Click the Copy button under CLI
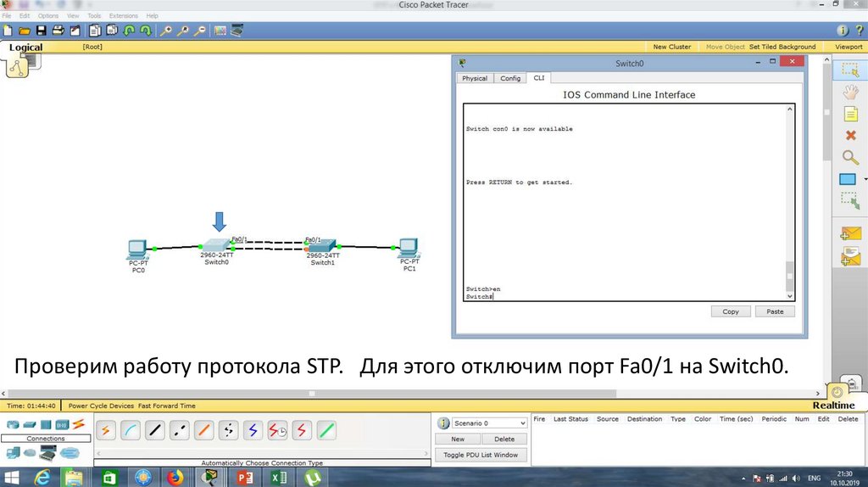Screen dimensions: 868x487 click(731, 311)
